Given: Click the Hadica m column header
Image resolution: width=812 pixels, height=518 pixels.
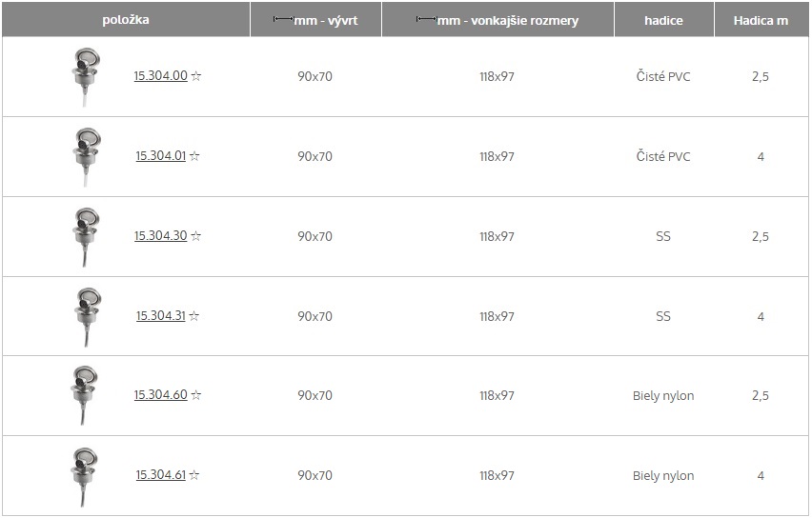Looking at the screenshot, I should click(761, 20).
